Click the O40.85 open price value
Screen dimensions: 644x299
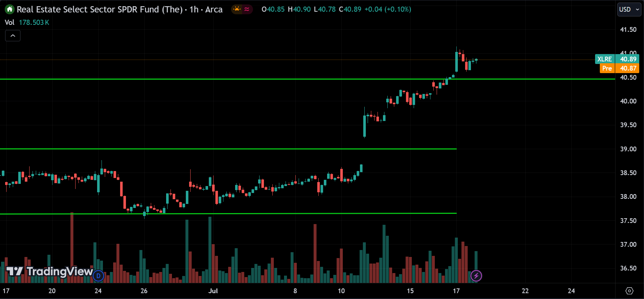click(x=273, y=10)
